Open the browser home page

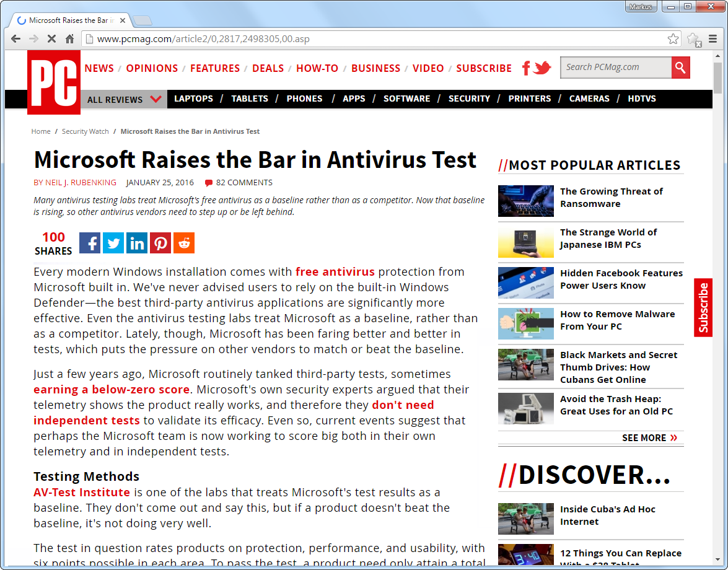69,39
